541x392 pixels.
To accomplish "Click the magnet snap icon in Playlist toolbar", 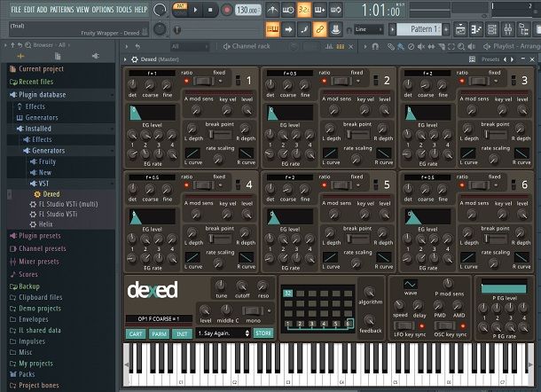I will pyautogui.click(x=375, y=46).
